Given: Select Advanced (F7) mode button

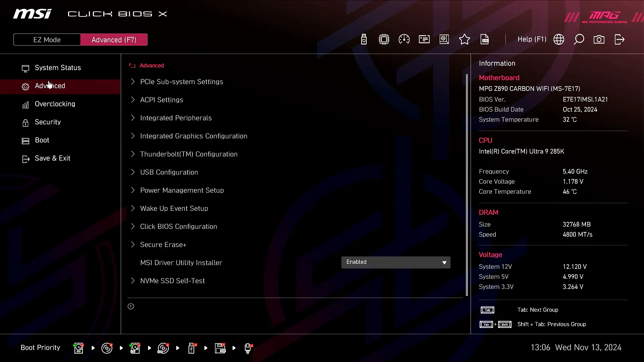Looking at the screenshot, I should pos(114,40).
